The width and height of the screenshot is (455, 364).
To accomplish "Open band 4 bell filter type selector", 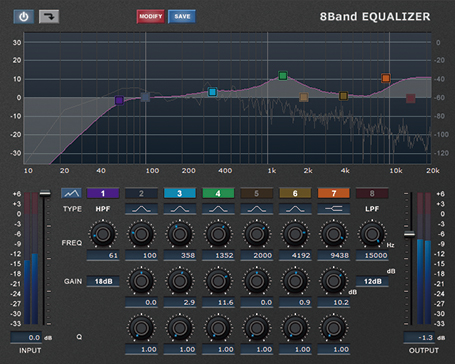I will pyautogui.click(x=218, y=209).
